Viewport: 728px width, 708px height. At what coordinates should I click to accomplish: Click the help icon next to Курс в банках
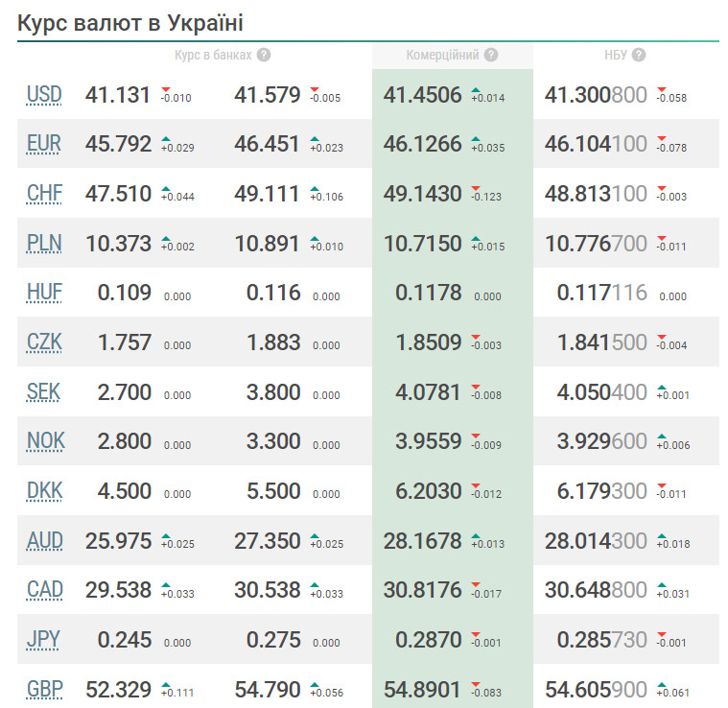(264, 56)
